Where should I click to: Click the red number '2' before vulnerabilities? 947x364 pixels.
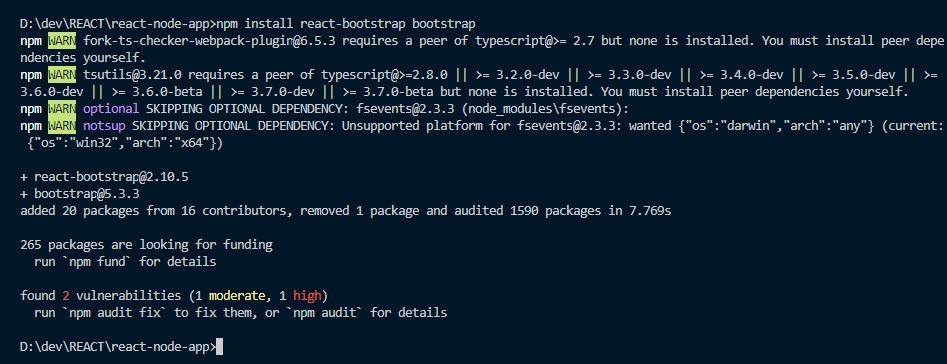(x=66, y=296)
